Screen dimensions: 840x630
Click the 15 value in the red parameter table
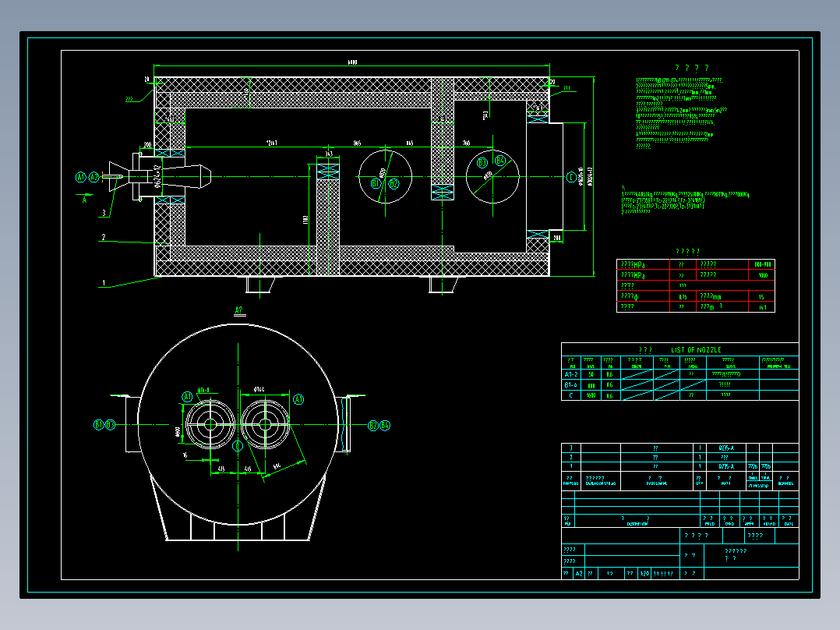pyautogui.click(x=761, y=296)
